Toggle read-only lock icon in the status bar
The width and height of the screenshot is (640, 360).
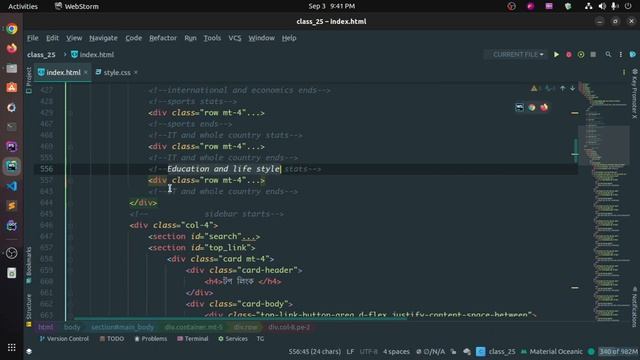[x=453, y=351]
